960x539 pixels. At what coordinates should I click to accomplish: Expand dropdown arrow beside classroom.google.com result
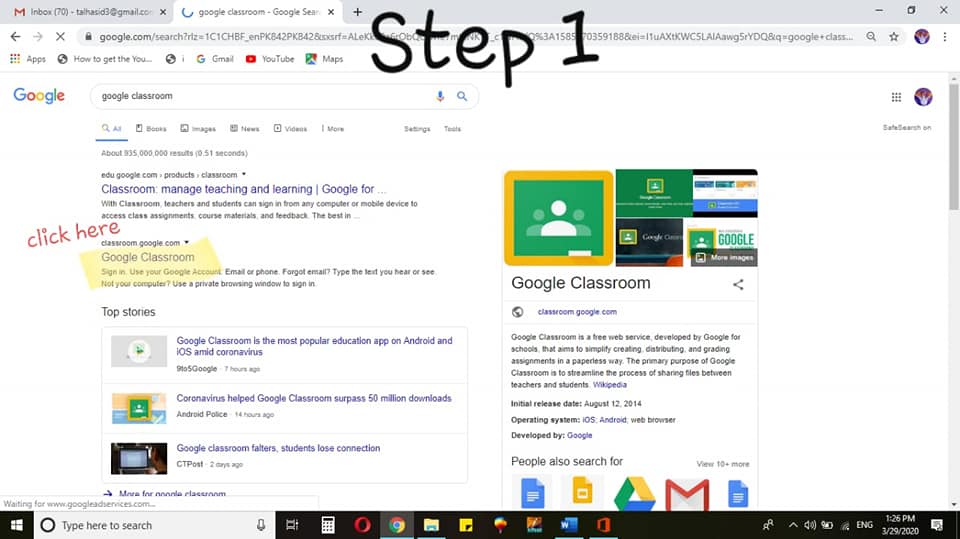(187, 243)
